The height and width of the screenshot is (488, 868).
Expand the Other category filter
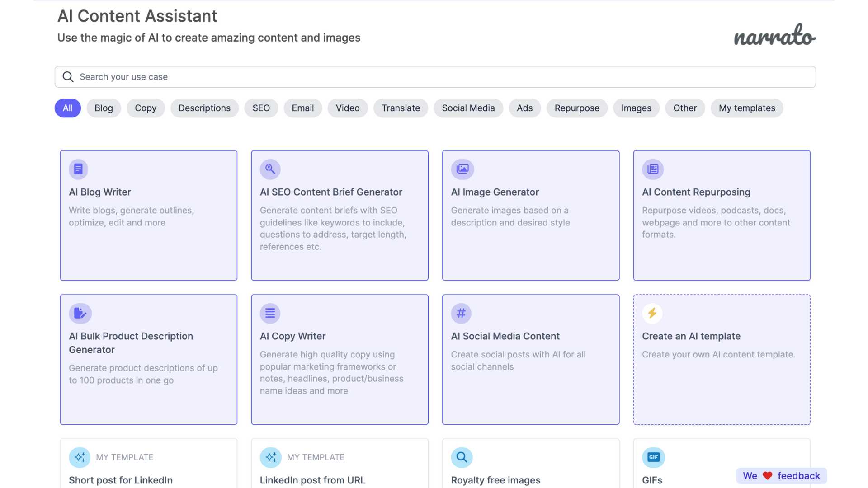684,108
